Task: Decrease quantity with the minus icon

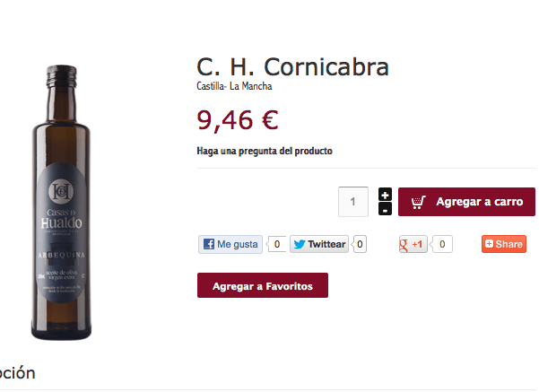Action: [385, 209]
